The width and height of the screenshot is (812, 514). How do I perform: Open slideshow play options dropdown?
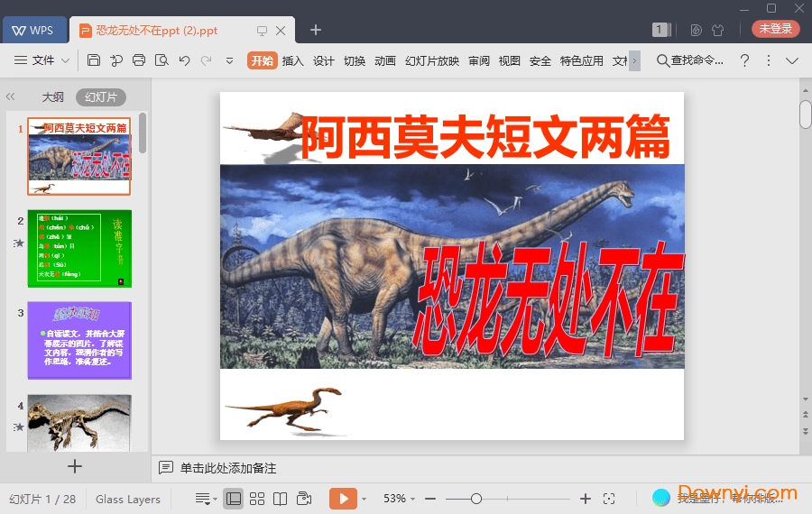(x=364, y=500)
